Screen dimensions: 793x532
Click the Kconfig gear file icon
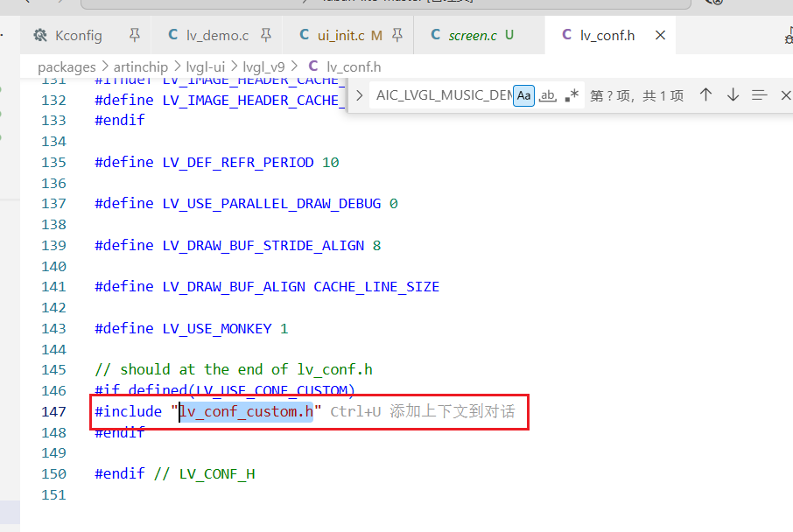point(40,35)
